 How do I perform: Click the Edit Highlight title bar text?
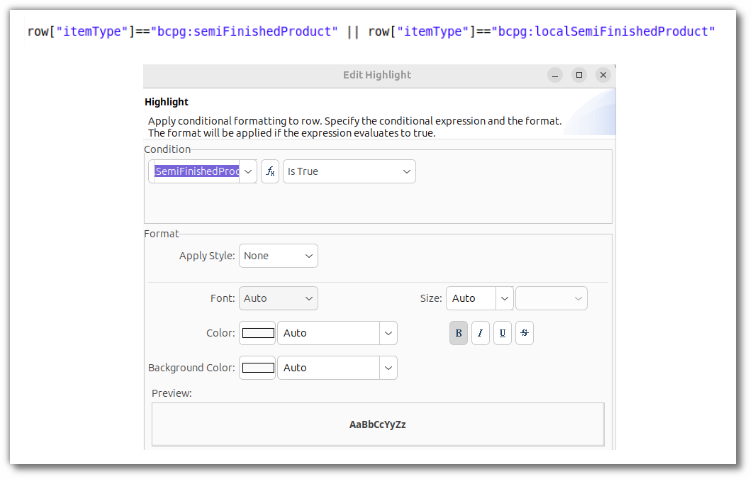(x=377, y=75)
